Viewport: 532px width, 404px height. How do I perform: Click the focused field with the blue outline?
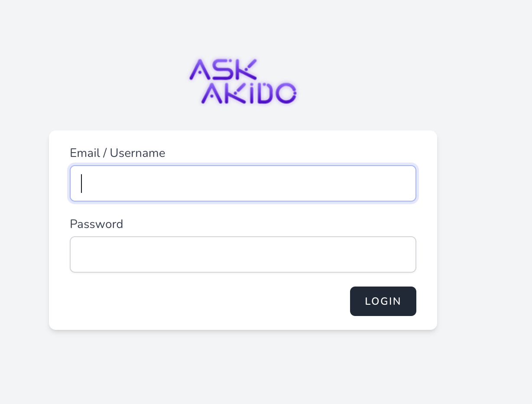[243, 183]
